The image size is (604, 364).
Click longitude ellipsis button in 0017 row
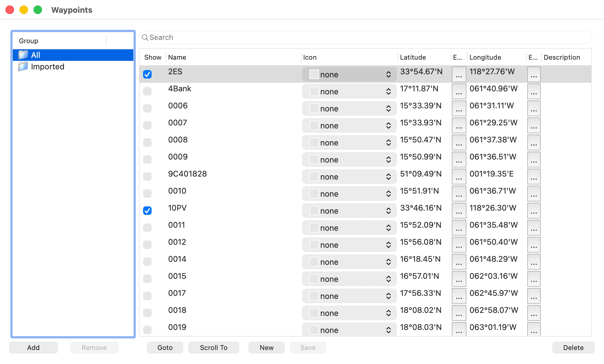[x=534, y=296]
